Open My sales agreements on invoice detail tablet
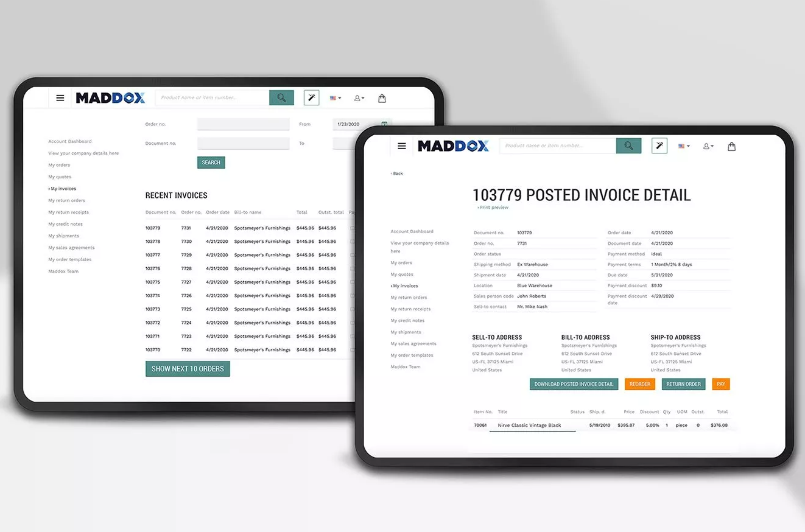Screen dimensions: 805x532 pyautogui.click(x=413, y=344)
